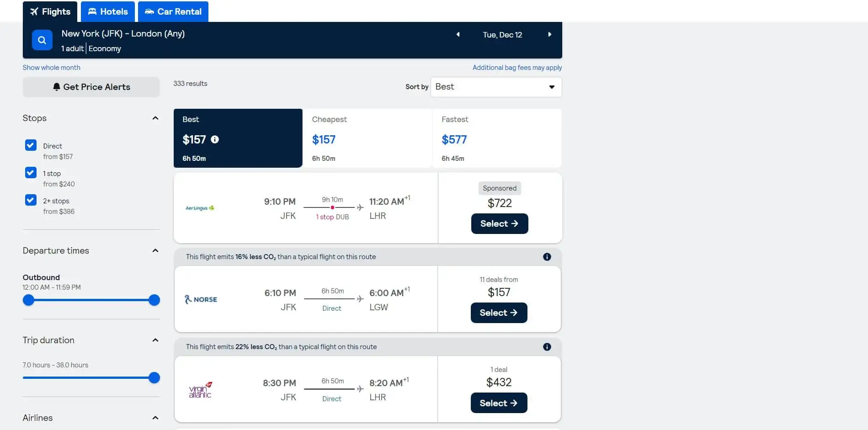Uncheck the Direct flights checkbox
This screenshot has height=430, width=868.
pos(31,145)
